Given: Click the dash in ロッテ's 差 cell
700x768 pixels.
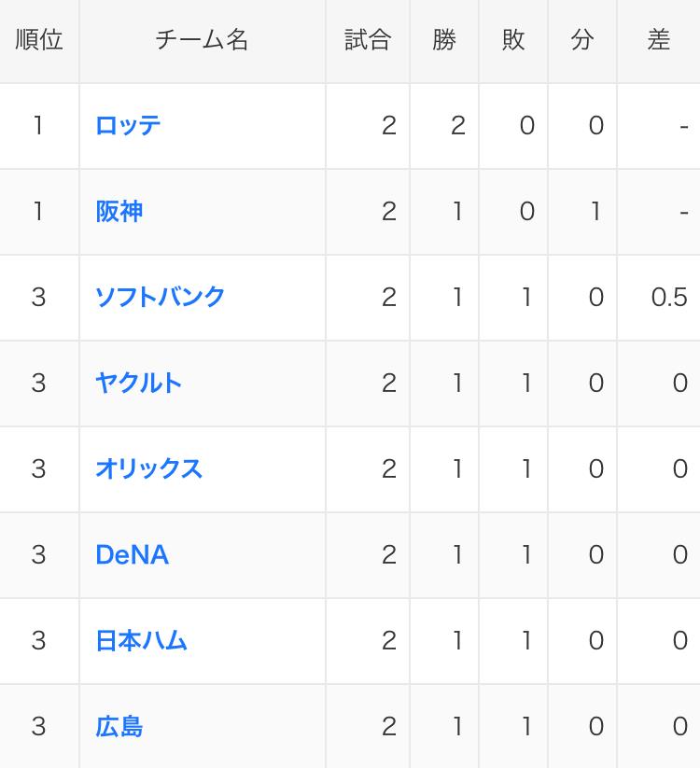Looking at the screenshot, I should point(684,127).
